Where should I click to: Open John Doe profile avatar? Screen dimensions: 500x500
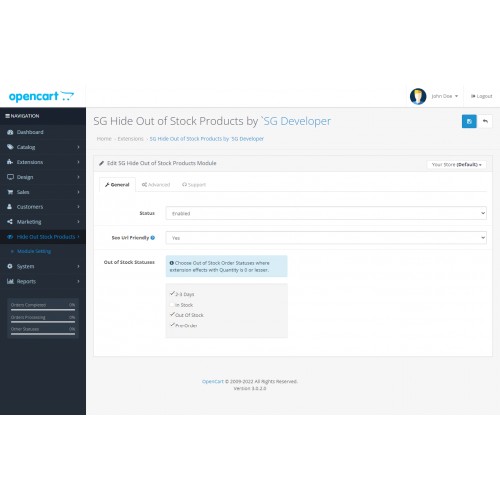coord(418,96)
